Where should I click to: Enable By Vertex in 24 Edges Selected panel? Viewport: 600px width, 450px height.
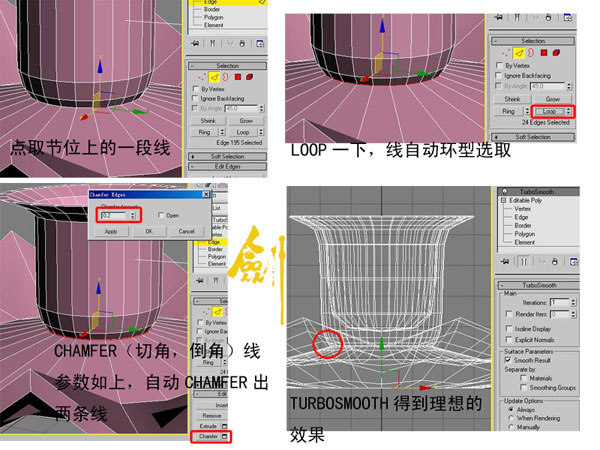point(499,65)
